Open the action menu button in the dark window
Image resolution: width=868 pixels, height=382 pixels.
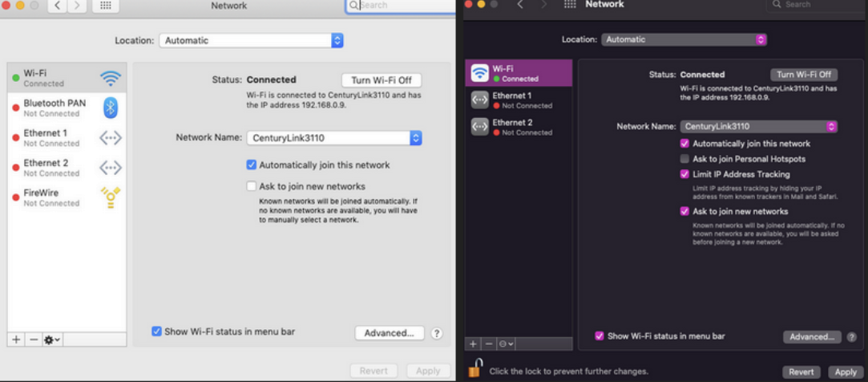pos(506,343)
